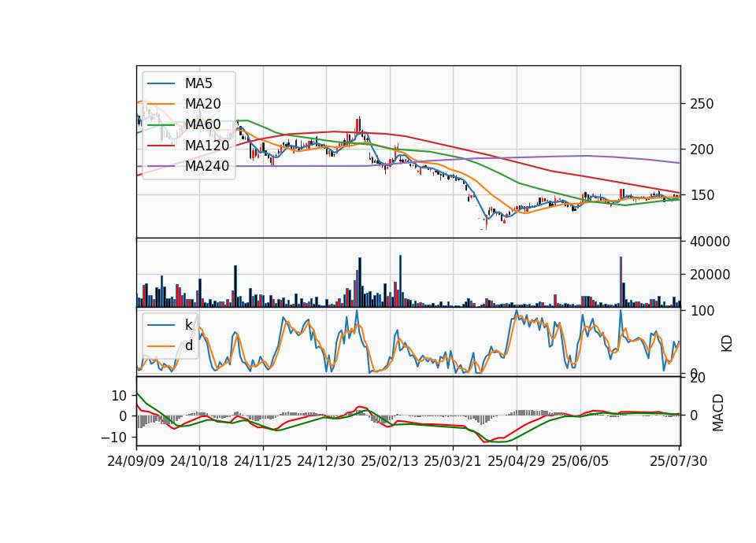This screenshot has height=543, width=756.
Task: Click the 40000 volume axis label
Action: point(710,242)
